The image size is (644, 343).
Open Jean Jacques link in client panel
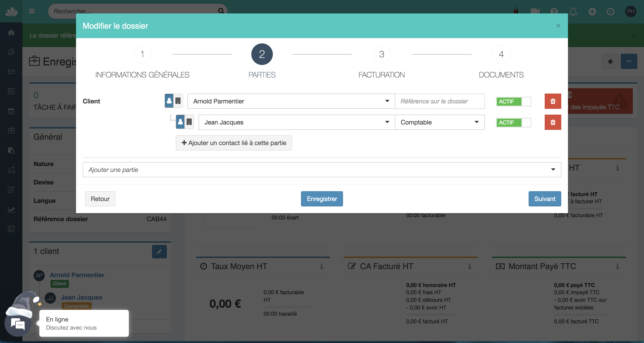click(81, 297)
